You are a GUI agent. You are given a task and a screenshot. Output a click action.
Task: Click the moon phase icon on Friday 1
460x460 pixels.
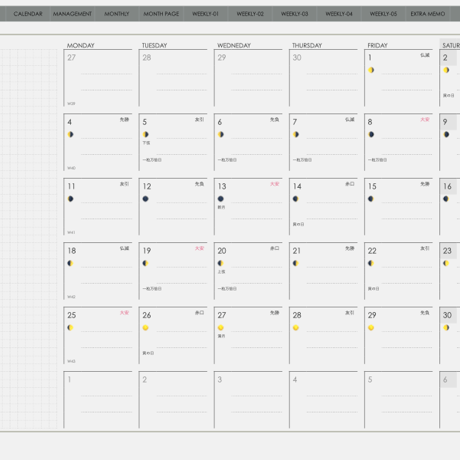371,70
